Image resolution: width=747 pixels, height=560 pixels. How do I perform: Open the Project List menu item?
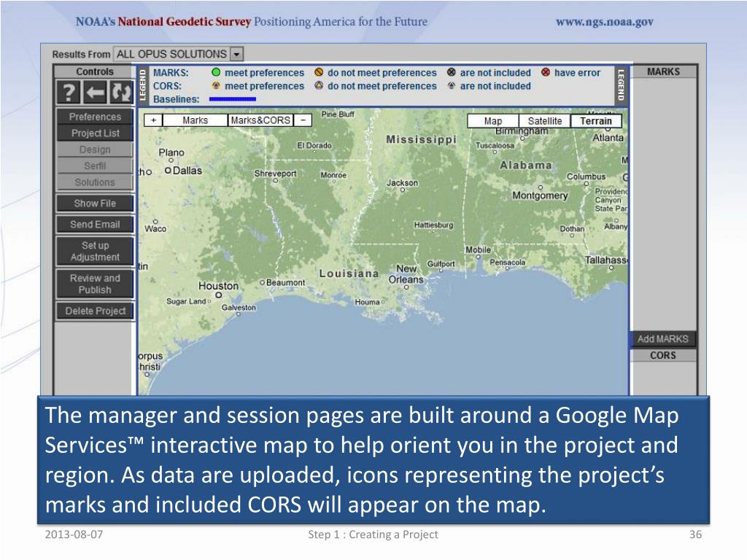coord(95,133)
